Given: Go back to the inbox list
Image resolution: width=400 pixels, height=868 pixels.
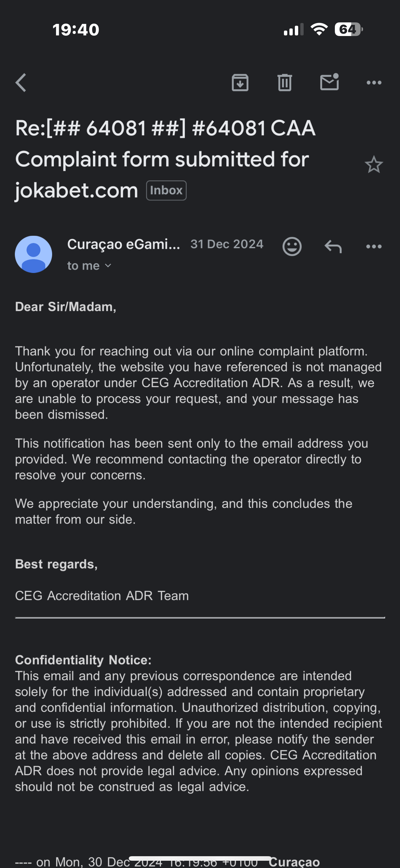Looking at the screenshot, I should coord(21,83).
